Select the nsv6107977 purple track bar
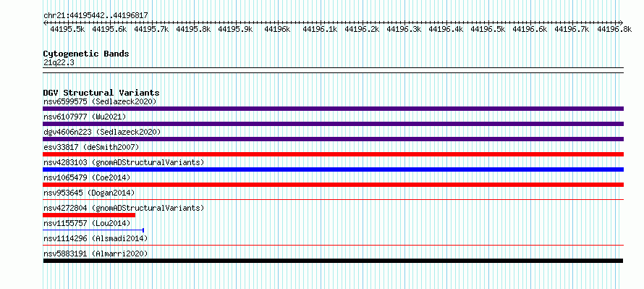 [x=333, y=124]
